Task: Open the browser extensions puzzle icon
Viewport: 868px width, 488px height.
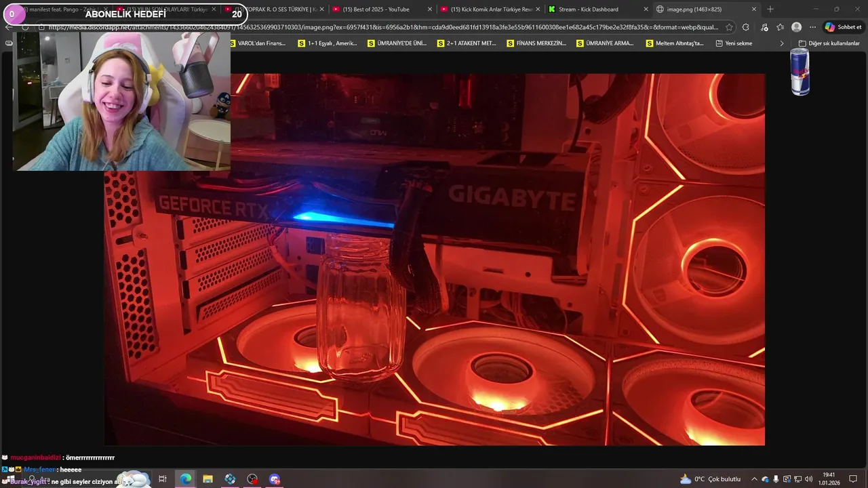Action: tap(746, 27)
